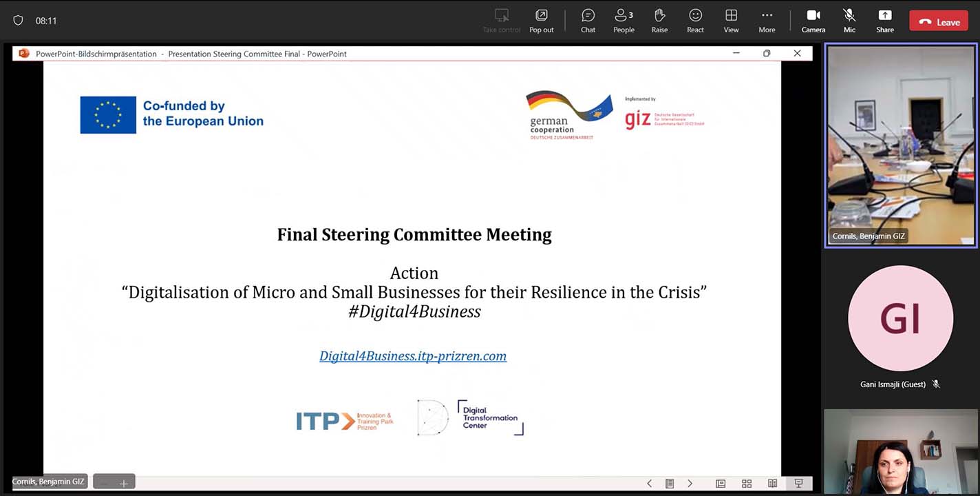Click the Final Steering Committee Meeting heading

click(414, 234)
